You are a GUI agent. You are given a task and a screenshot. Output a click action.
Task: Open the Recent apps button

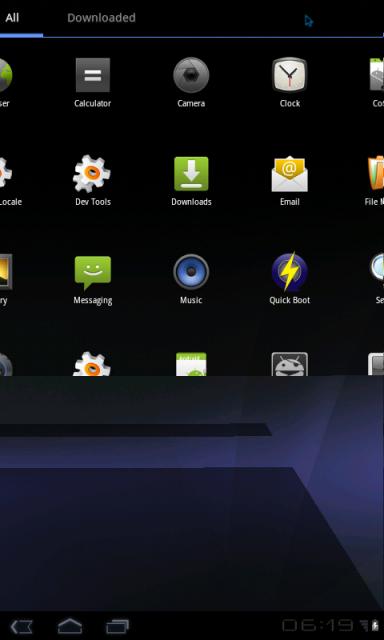tap(118, 626)
